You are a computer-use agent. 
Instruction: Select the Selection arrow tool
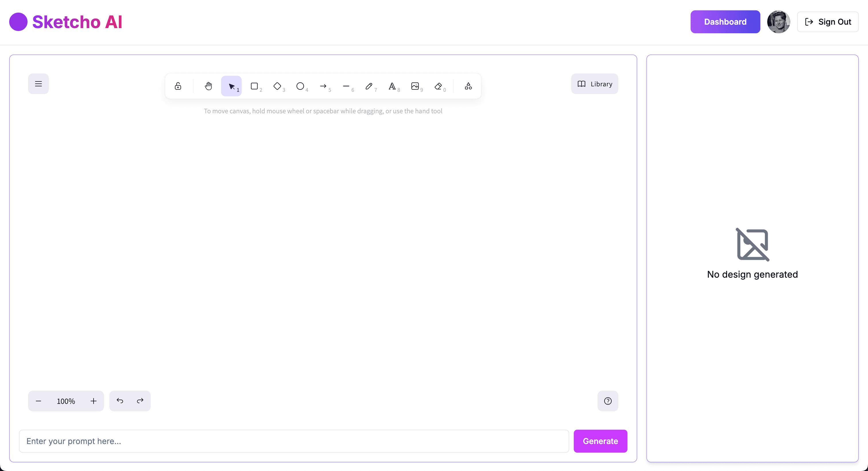click(x=231, y=86)
